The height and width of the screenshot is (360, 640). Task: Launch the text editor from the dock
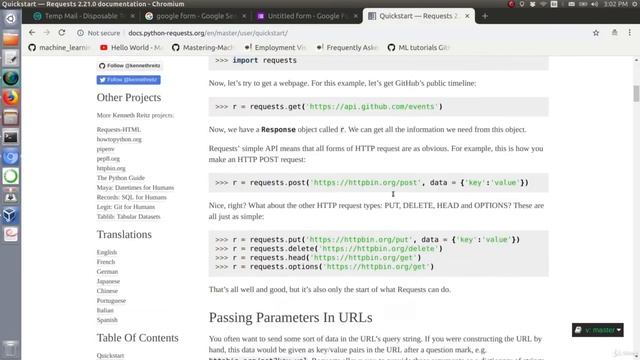pos(11,59)
